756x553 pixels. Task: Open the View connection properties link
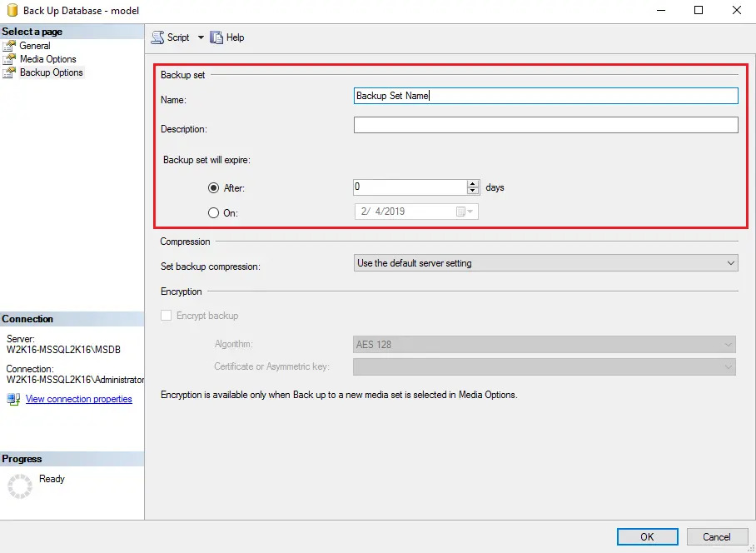coord(79,399)
